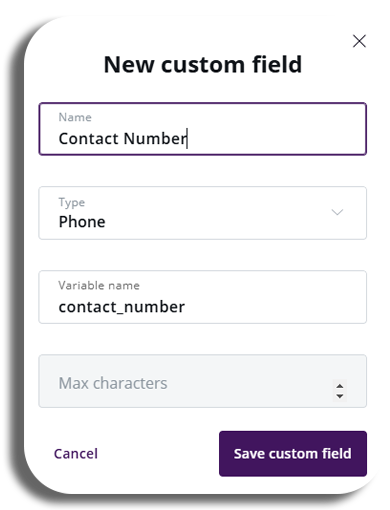Select the Variable name label
The height and width of the screenshot is (510, 390).
(99, 285)
